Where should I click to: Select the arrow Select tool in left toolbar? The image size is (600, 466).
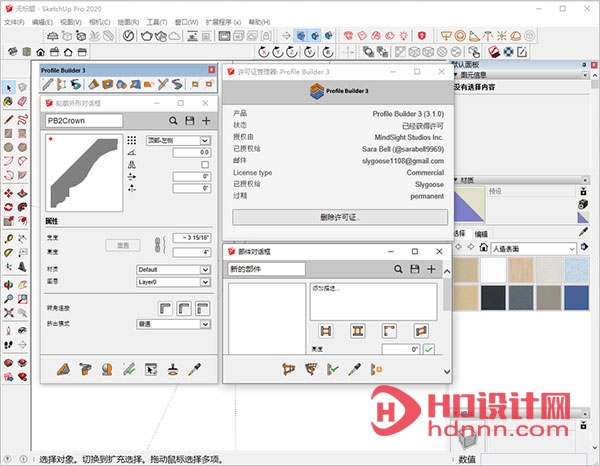click(8, 88)
